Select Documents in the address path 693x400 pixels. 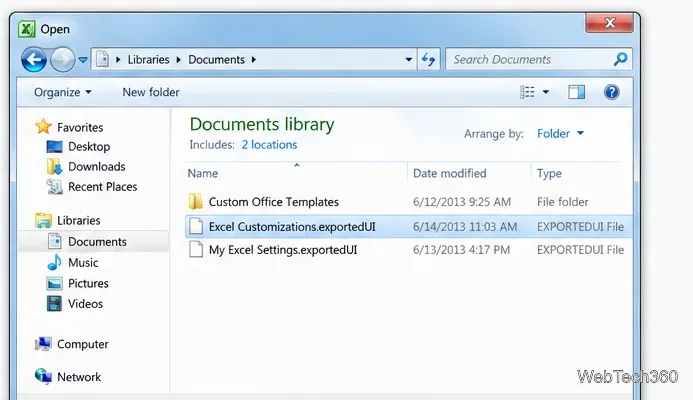point(216,60)
